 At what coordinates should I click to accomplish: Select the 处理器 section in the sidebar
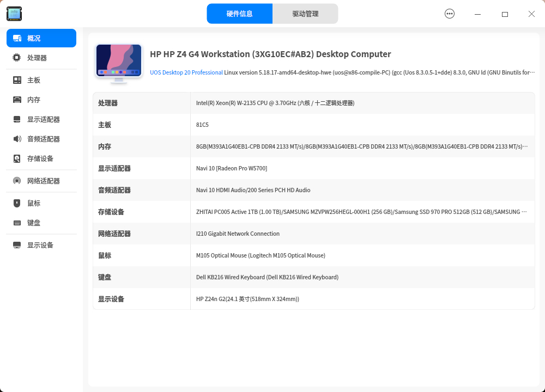pos(34,58)
